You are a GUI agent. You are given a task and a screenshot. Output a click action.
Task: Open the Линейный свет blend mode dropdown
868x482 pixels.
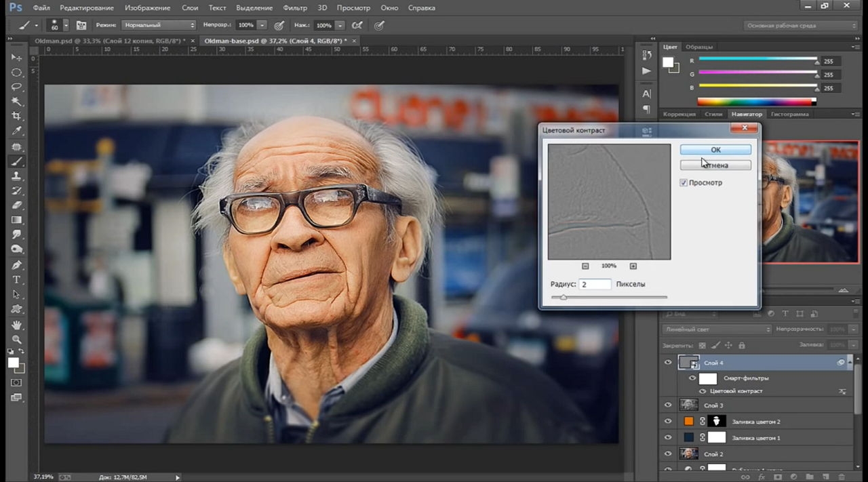(x=717, y=329)
